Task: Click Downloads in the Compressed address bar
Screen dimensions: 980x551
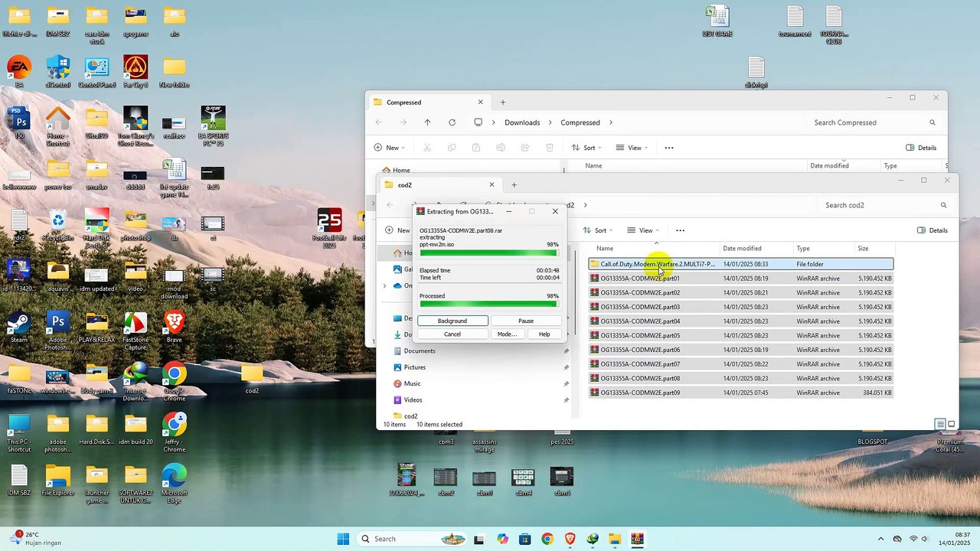Action: point(522,122)
